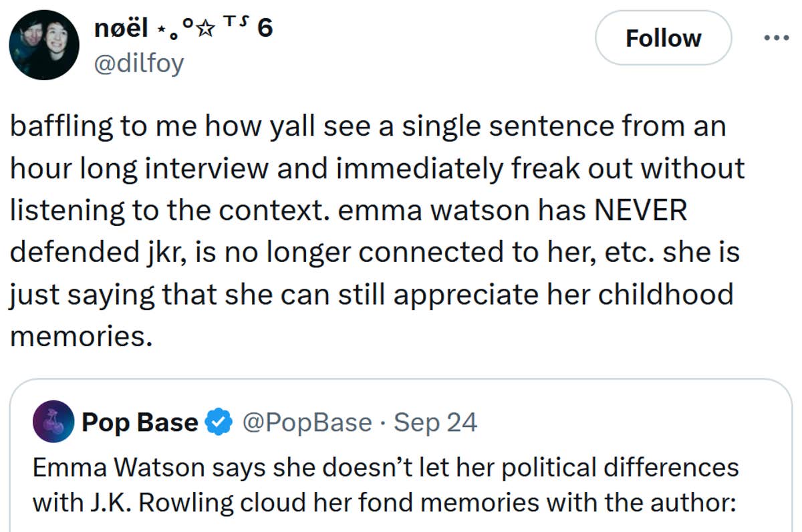Click the "TS 6" suffix in the display name

249,29
